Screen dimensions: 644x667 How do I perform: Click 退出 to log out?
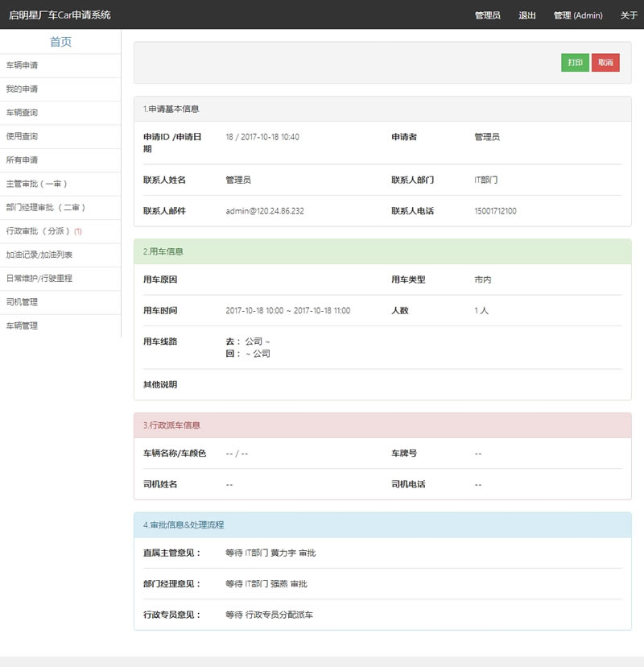(x=527, y=15)
